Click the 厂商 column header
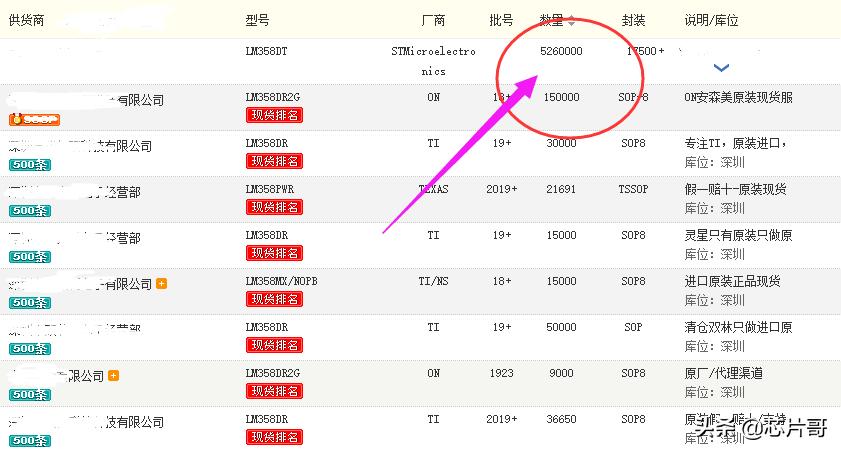 (x=433, y=21)
